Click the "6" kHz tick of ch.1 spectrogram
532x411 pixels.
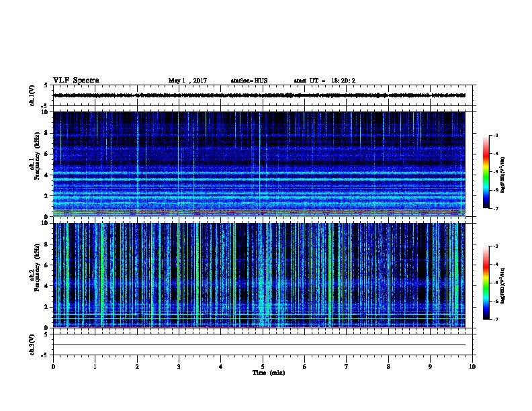click(46, 154)
